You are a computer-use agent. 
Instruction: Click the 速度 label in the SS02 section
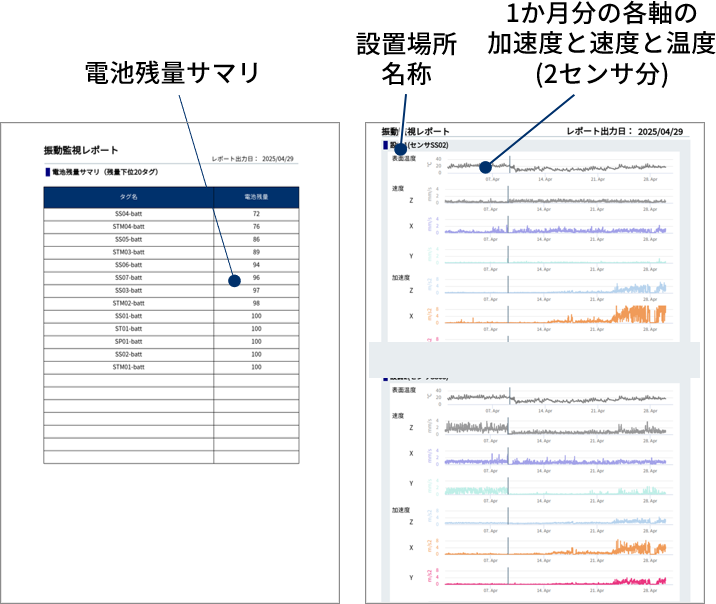pyautogui.click(x=398, y=188)
